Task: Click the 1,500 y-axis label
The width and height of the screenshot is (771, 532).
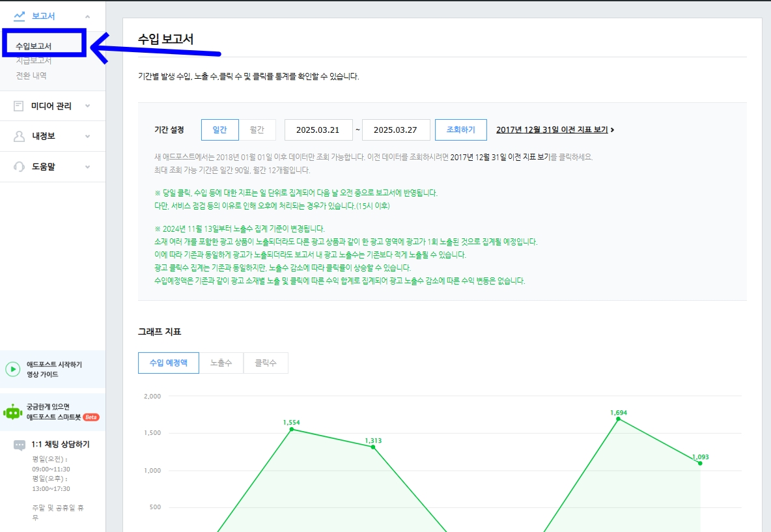Action: [152, 433]
